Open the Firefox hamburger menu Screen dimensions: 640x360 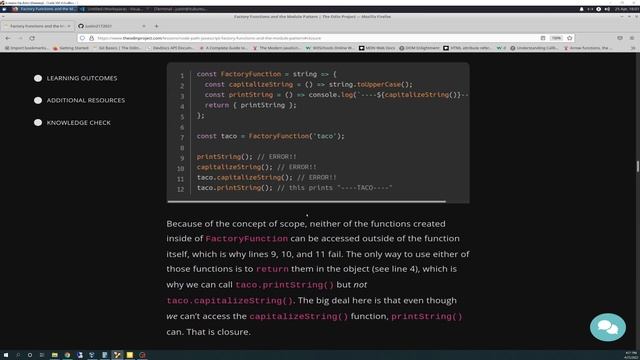click(x=632, y=38)
